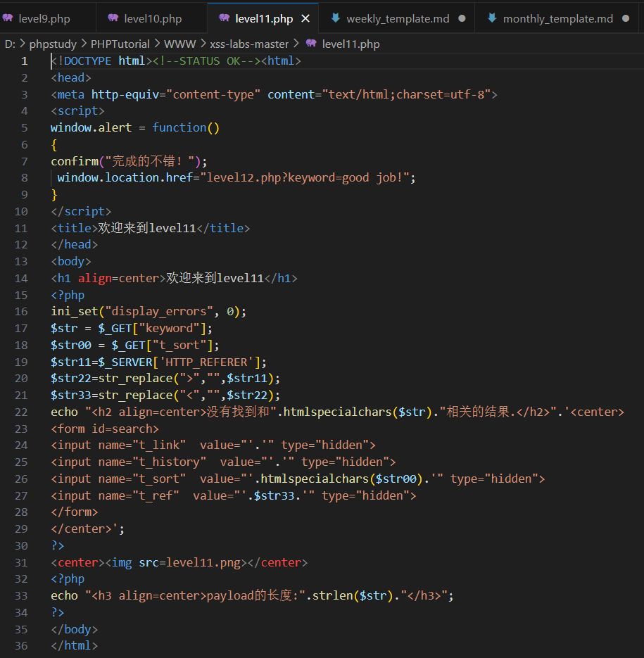Click the PHP elephant icon on level11.php tab
This screenshot has width=644, height=658.
225,18
